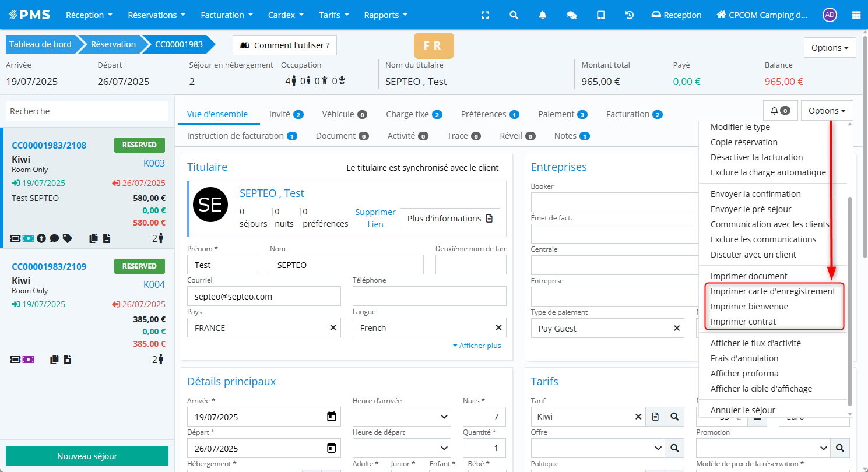Click the search icon beside Tarif field
The height and width of the screenshot is (472, 868).
674,417
